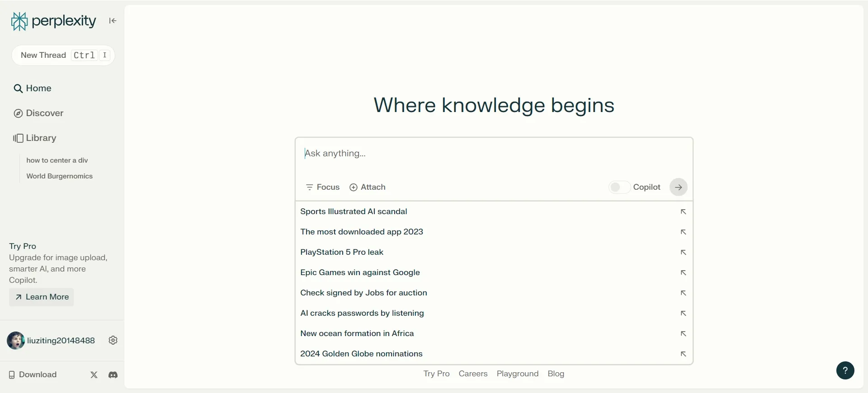Viewport: 868px width, 393px height.
Task: Click arrow icon next to most downloaded app 2023
Action: (684, 232)
